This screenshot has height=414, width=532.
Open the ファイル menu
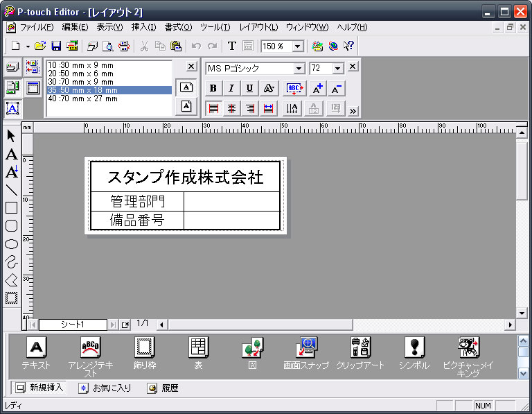[x=37, y=27]
